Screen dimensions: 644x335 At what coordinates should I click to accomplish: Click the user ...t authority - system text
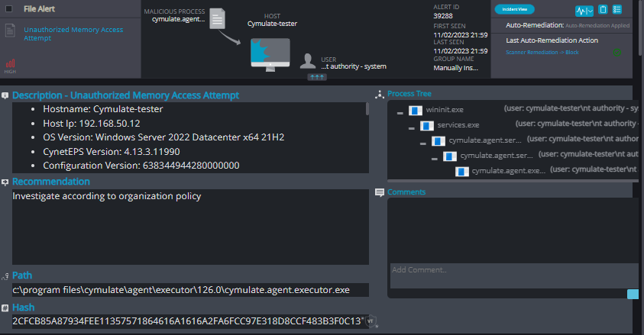point(354,66)
